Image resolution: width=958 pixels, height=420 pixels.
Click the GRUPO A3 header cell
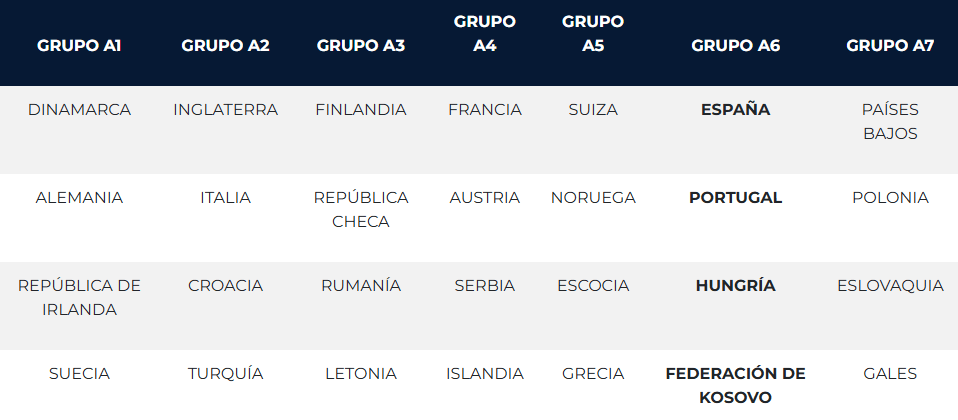pyautogui.click(x=360, y=45)
